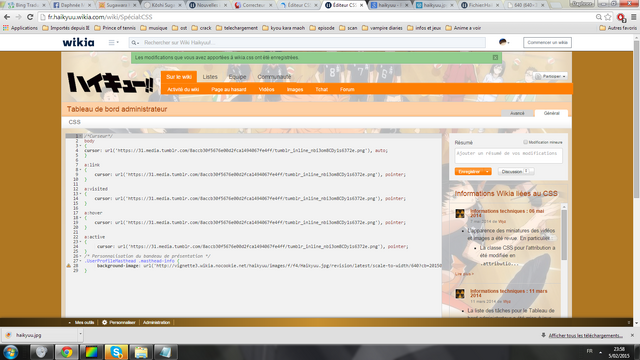The width and height of the screenshot is (640, 360).
Task: Open the 'Anime a voir' bookmark folder
Action: (x=463, y=28)
